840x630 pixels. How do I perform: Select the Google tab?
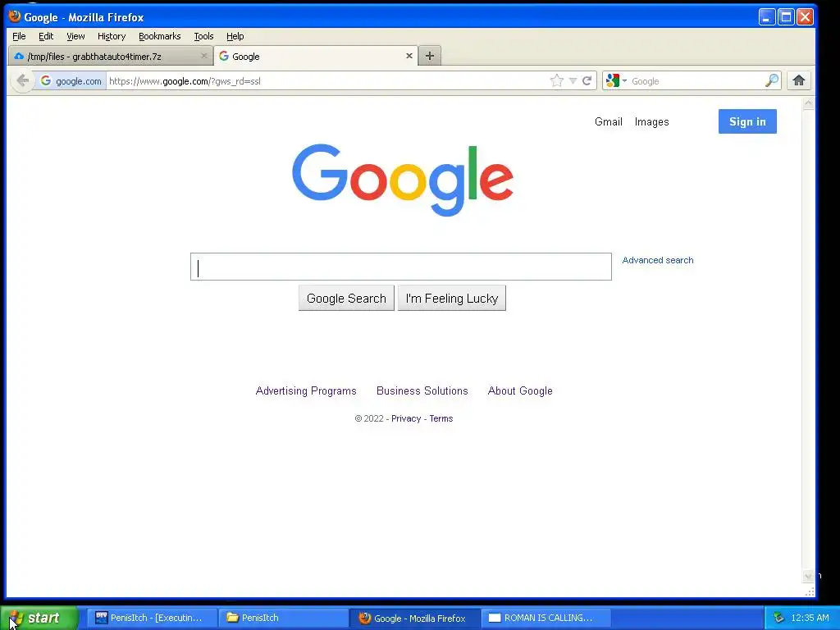point(314,56)
